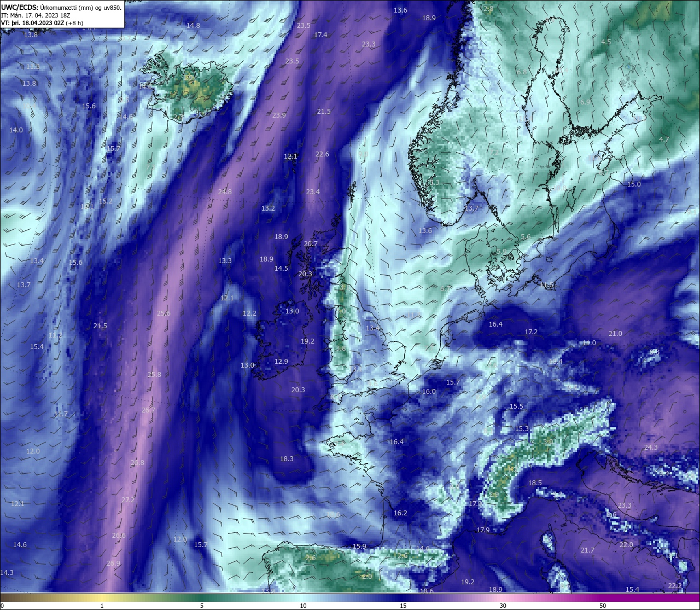Select the 27.2 value label

coord(128,499)
